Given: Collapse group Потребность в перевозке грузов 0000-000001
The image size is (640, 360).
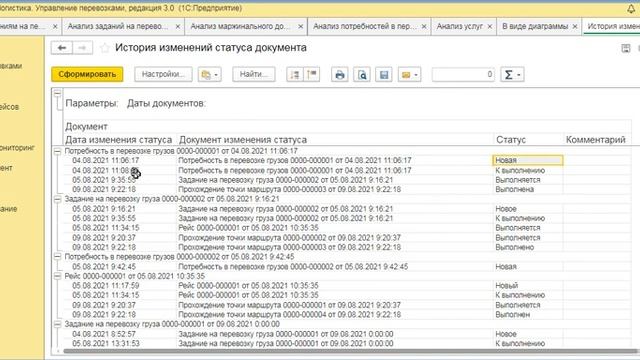Looking at the screenshot, I should [x=58, y=151].
